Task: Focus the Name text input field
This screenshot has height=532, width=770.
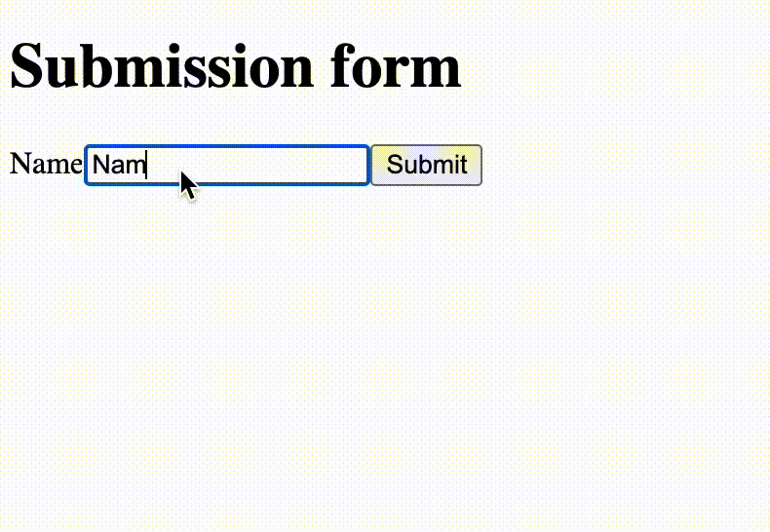Action: (227, 165)
